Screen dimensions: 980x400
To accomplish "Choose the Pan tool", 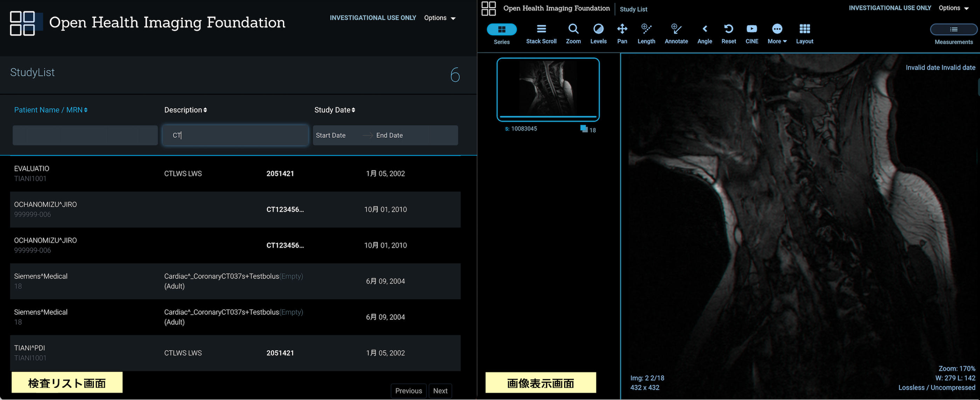I will 622,34.
